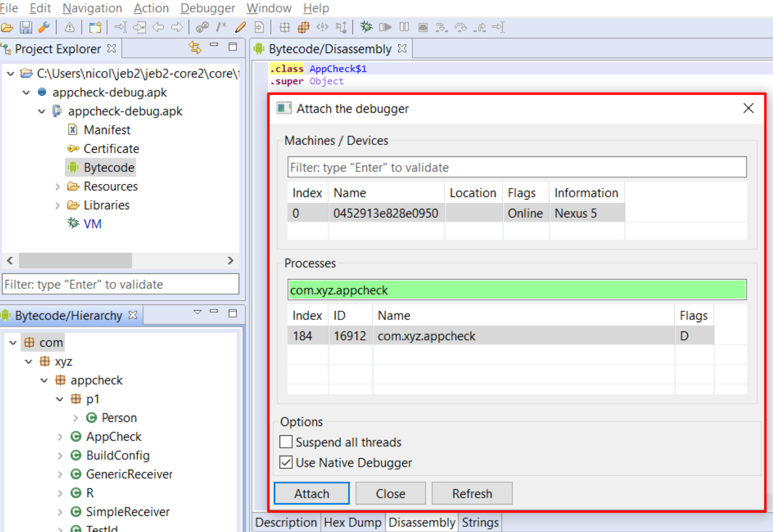Switch to the Hex Dump tab
Viewport: 773px width, 532px height.
(x=352, y=522)
